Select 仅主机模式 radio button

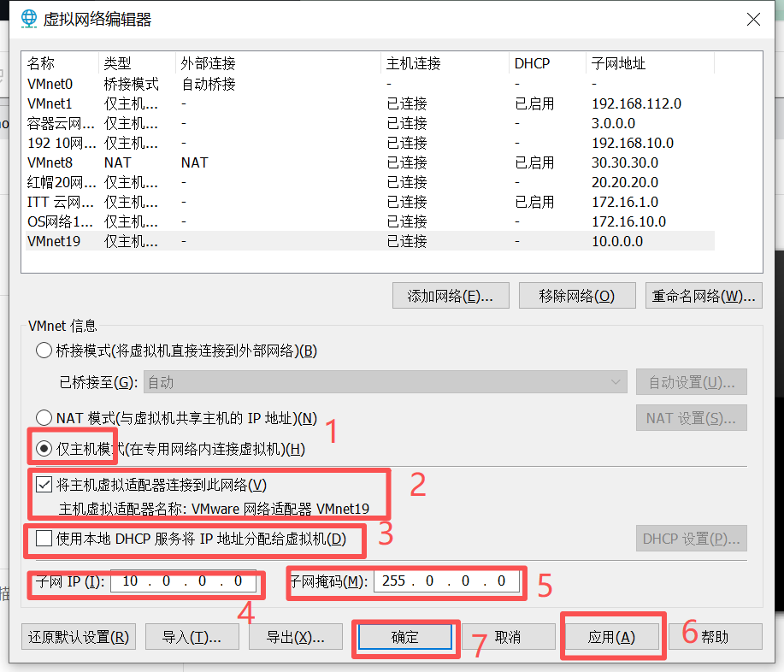[x=44, y=449]
